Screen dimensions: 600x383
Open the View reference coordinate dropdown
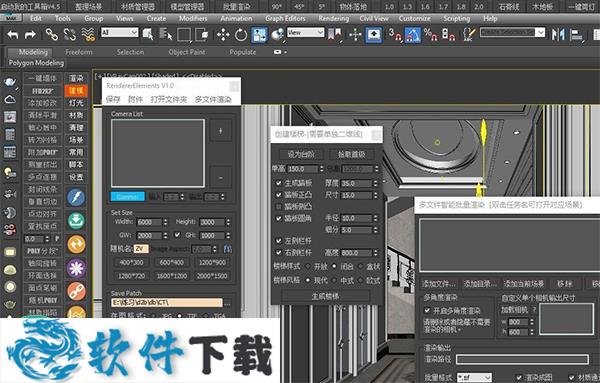[x=305, y=33]
